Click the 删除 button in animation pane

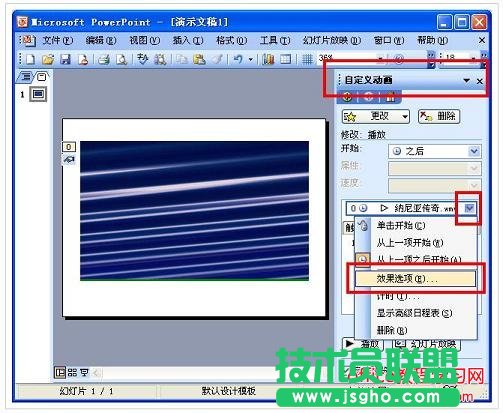tap(439, 116)
